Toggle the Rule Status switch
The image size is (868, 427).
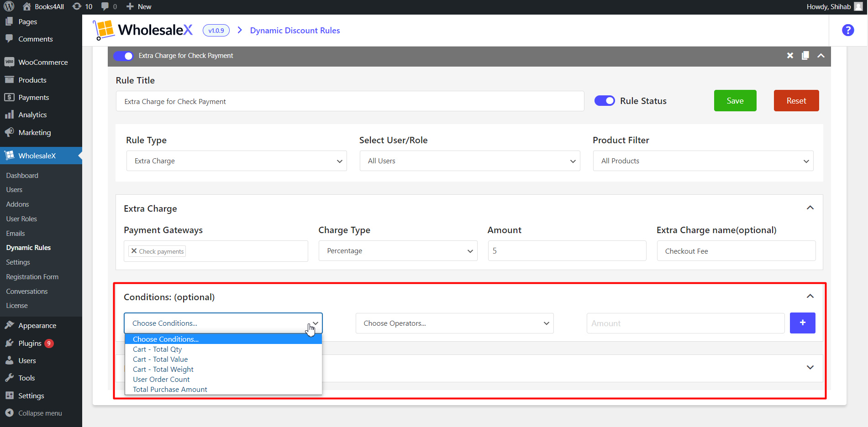click(x=605, y=101)
